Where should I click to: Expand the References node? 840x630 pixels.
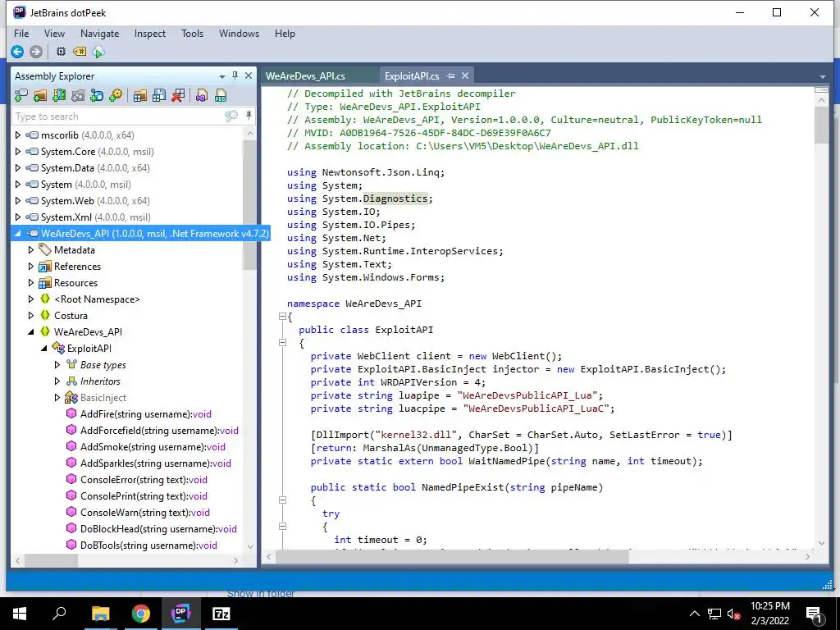31,267
